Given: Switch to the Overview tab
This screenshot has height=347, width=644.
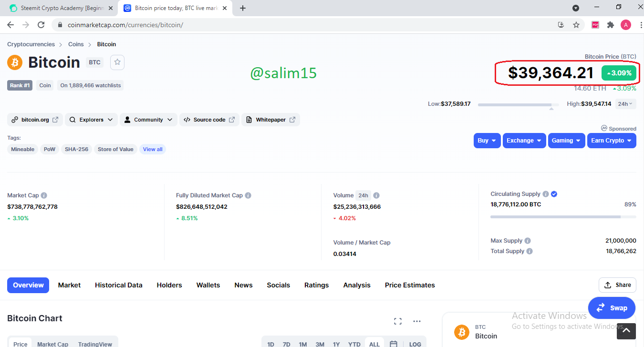Looking at the screenshot, I should point(28,285).
